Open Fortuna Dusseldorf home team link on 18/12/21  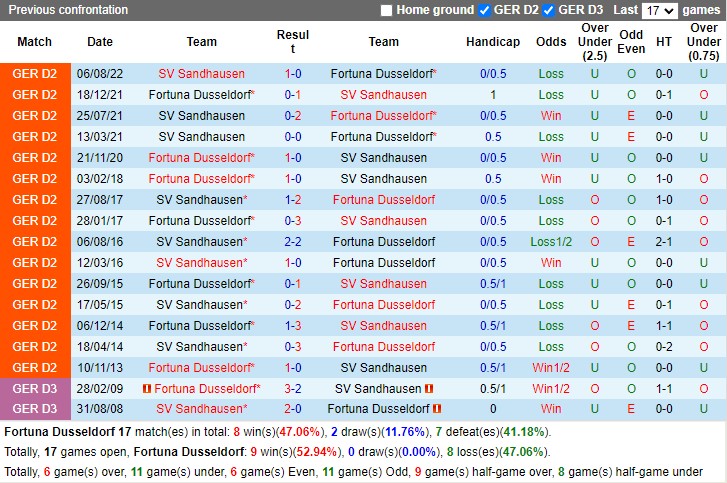coord(201,95)
